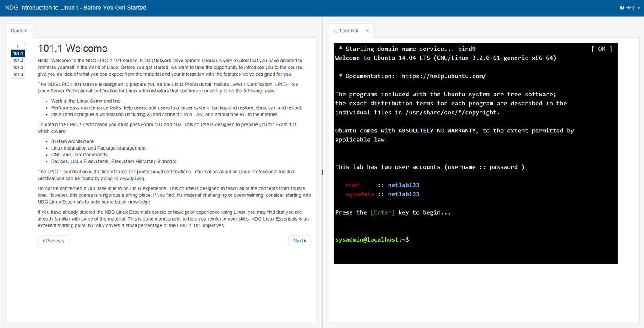
Task: Navigate to section 101.4
Action: click(x=18, y=75)
